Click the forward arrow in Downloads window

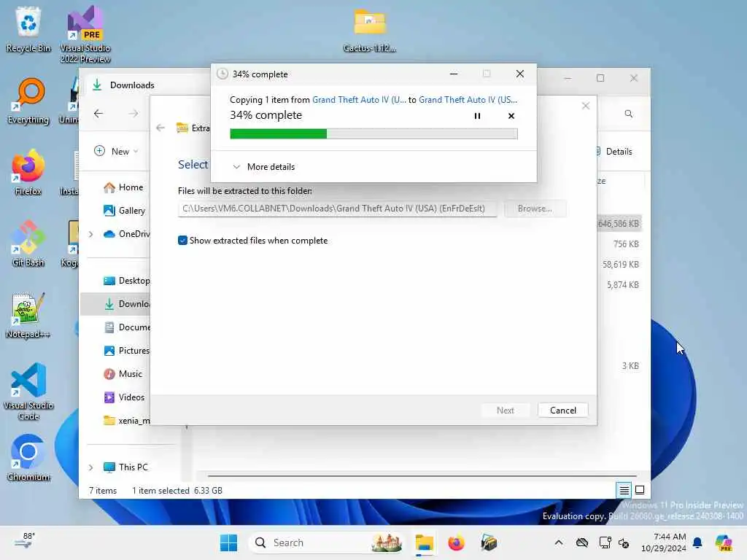[133, 113]
